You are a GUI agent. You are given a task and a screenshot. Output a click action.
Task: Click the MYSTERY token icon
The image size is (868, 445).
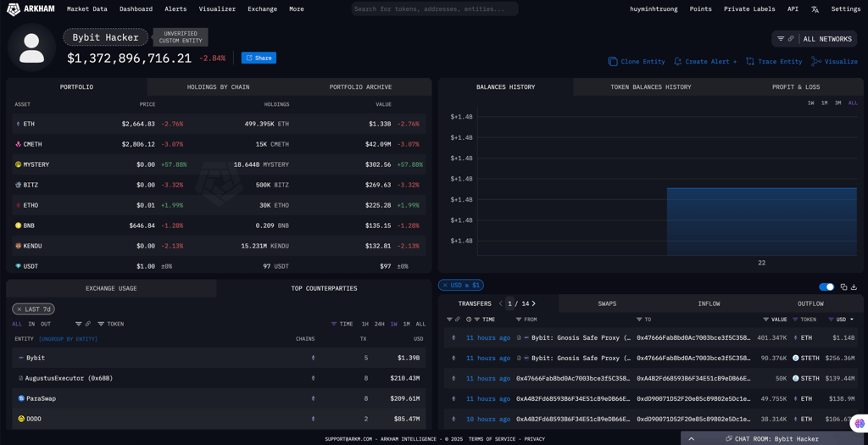tap(18, 164)
